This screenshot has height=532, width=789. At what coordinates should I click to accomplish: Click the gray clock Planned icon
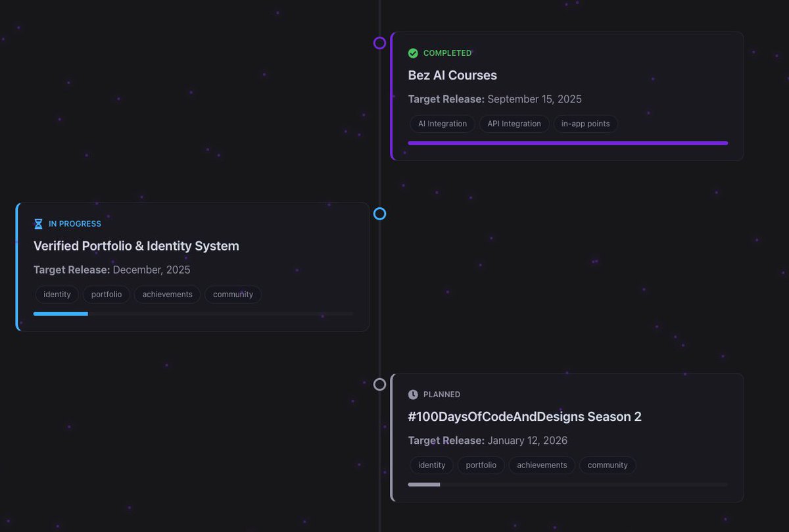click(413, 395)
